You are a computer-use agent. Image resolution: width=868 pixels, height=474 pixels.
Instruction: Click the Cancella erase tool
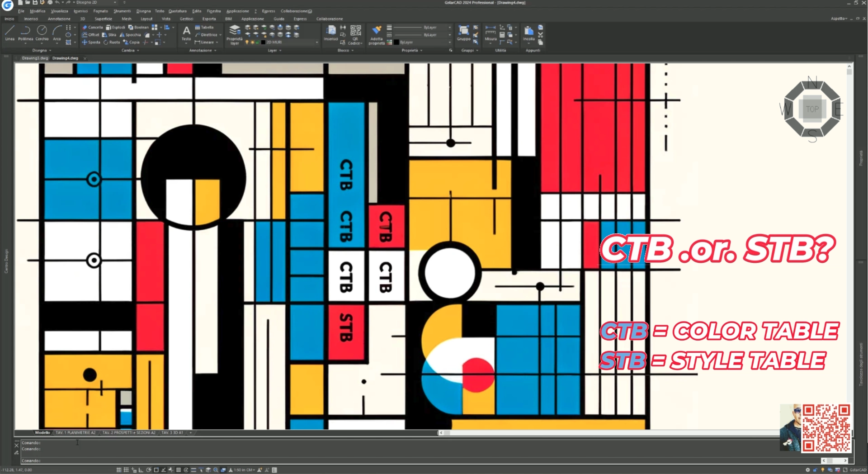93,27
